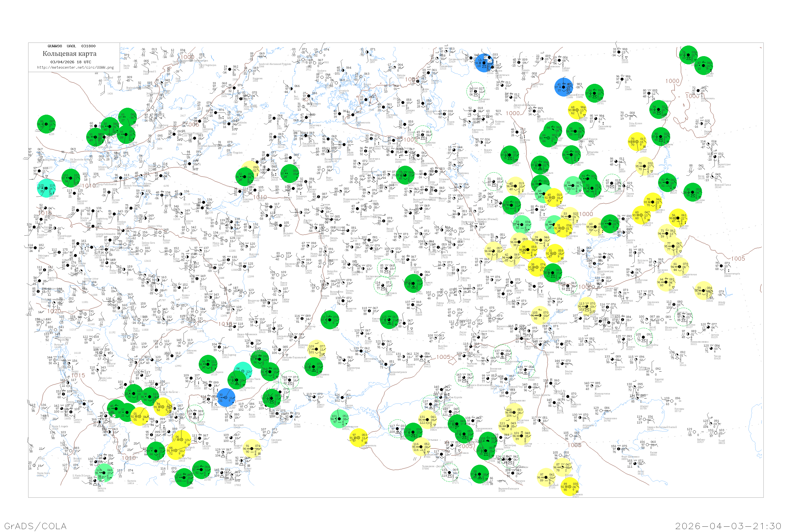
Task: Select the pale yellow Кудымкар station circle
Action: pyautogui.click(x=644, y=166)
